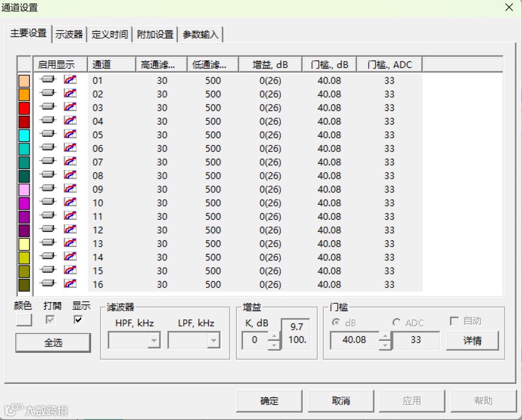Image resolution: width=522 pixels, height=420 pixels.
Task: Click the 取消 button
Action: pyautogui.click(x=341, y=401)
